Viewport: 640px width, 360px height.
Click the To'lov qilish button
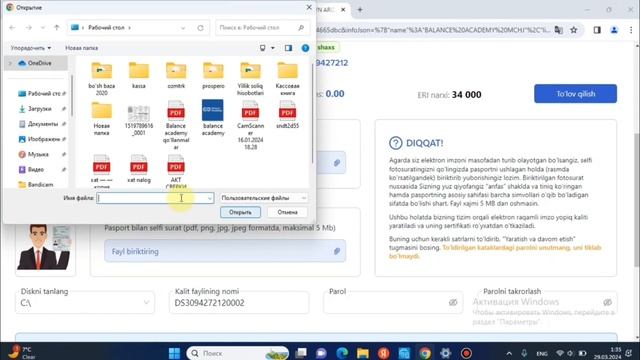coord(576,94)
